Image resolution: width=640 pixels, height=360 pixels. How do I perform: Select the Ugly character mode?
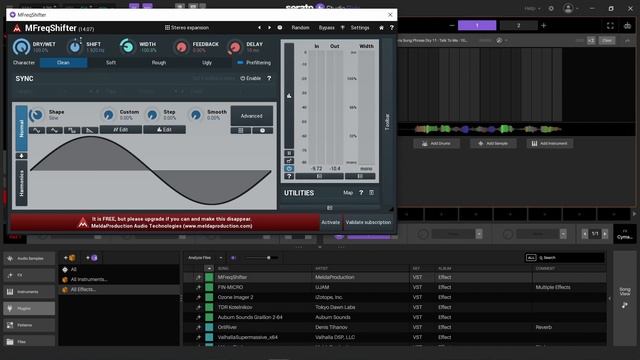(207, 62)
